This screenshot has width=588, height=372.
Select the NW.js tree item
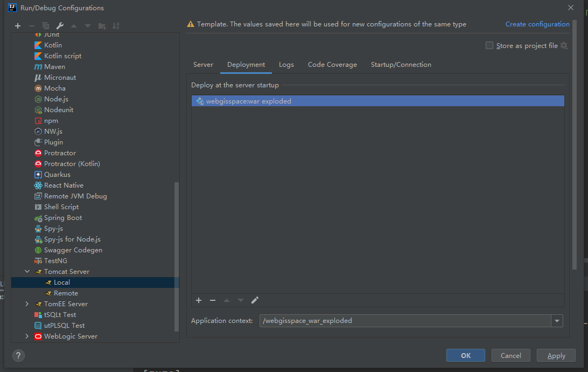pos(53,132)
